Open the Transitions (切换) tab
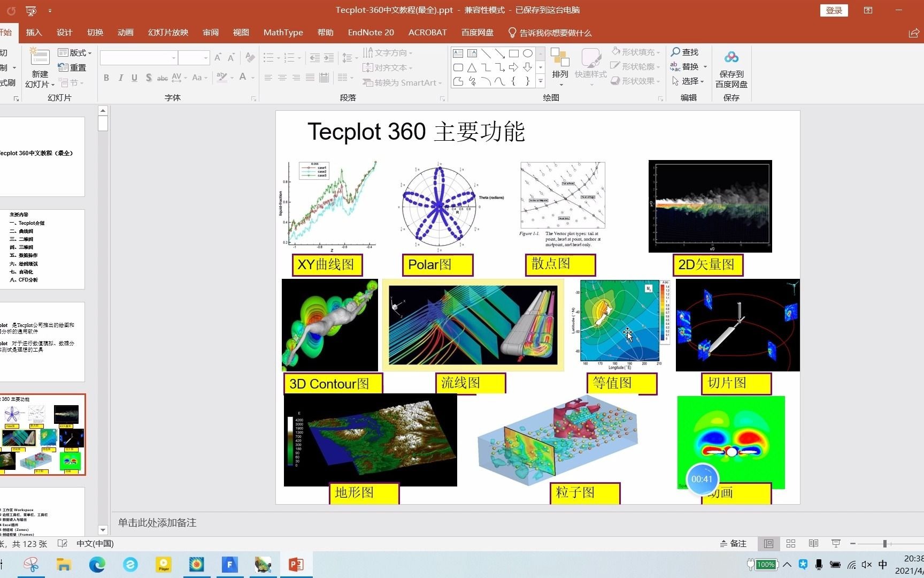The width and height of the screenshot is (924, 578). 95,33
